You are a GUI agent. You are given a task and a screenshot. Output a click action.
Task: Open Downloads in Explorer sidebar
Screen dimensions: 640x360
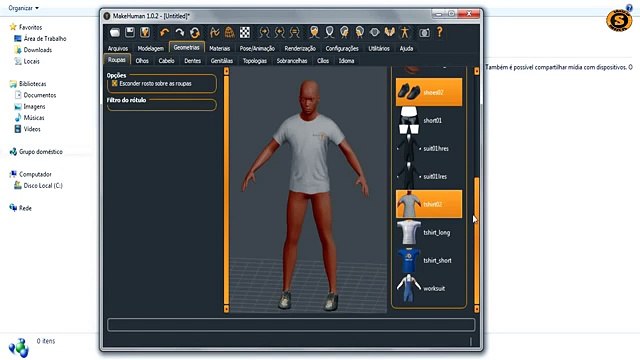[x=33, y=50]
